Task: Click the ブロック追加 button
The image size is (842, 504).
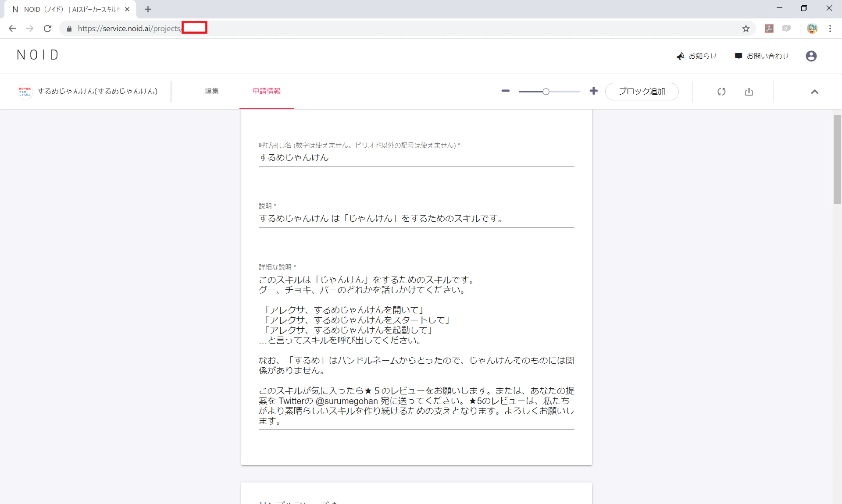Action: (x=642, y=92)
